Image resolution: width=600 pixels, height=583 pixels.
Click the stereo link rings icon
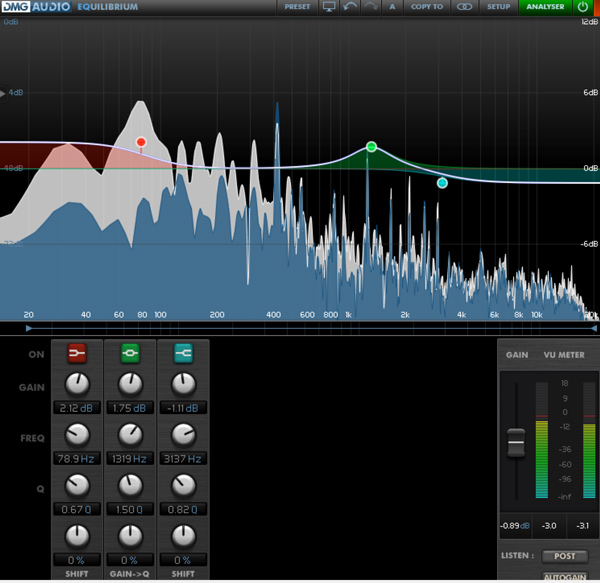[464, 7]
